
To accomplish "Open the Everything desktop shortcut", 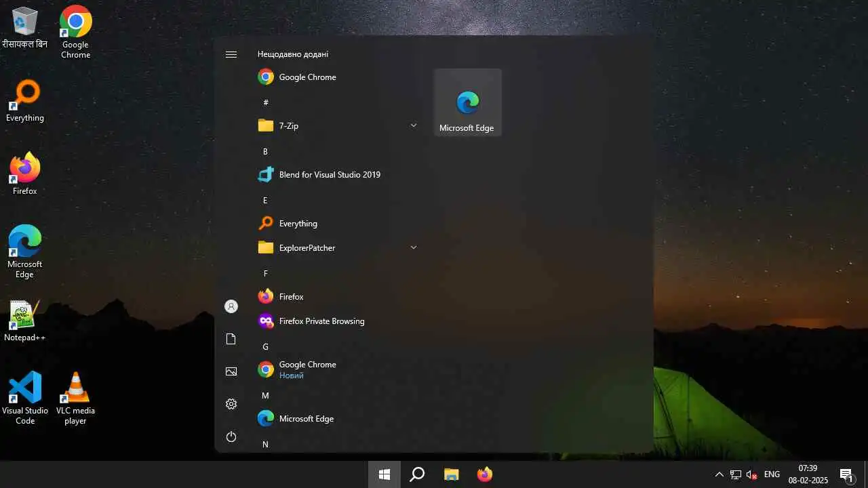I will point(24,102).
